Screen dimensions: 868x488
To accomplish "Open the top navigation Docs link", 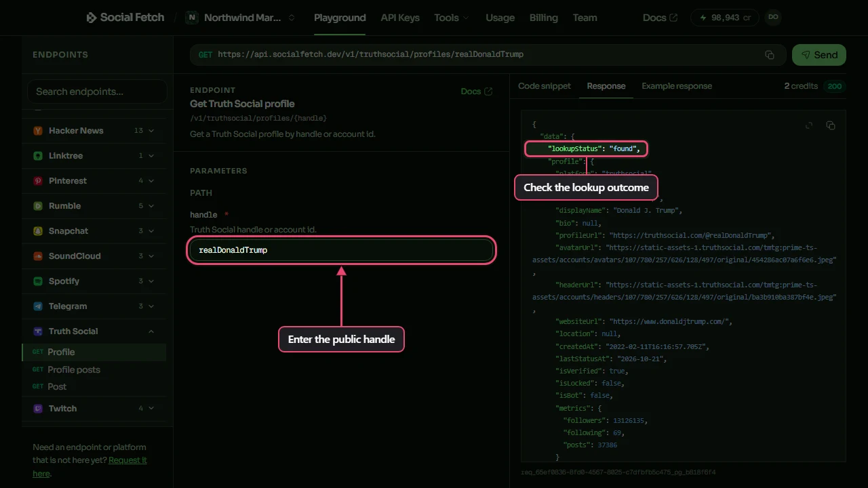I will [660, 18].
